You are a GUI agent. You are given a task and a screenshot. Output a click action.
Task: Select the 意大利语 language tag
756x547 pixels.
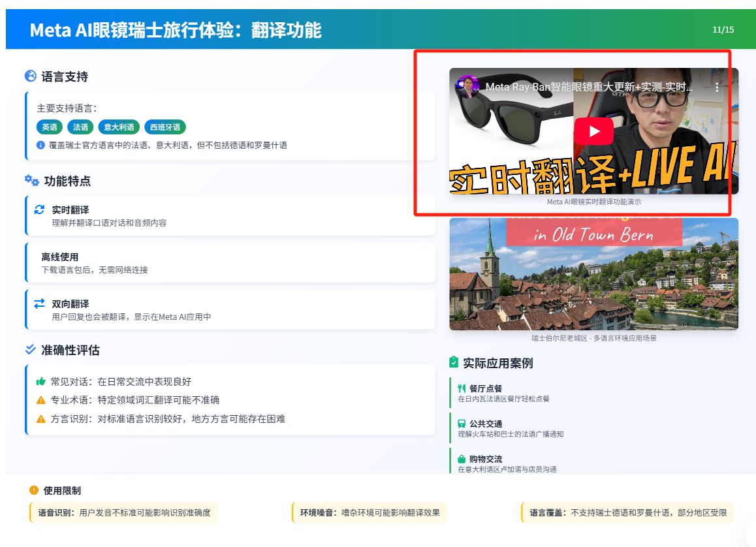119,127
